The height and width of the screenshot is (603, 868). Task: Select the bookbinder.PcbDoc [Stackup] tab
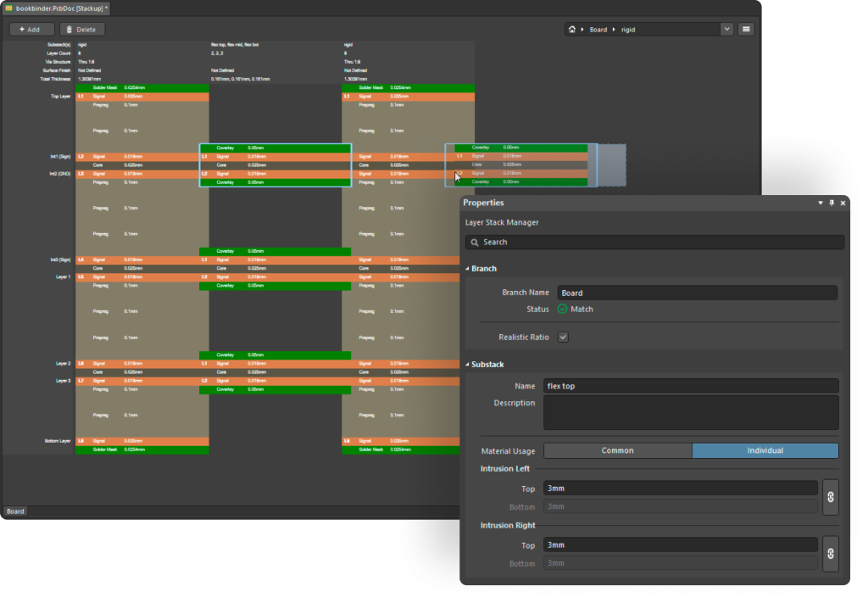point(62,8)
